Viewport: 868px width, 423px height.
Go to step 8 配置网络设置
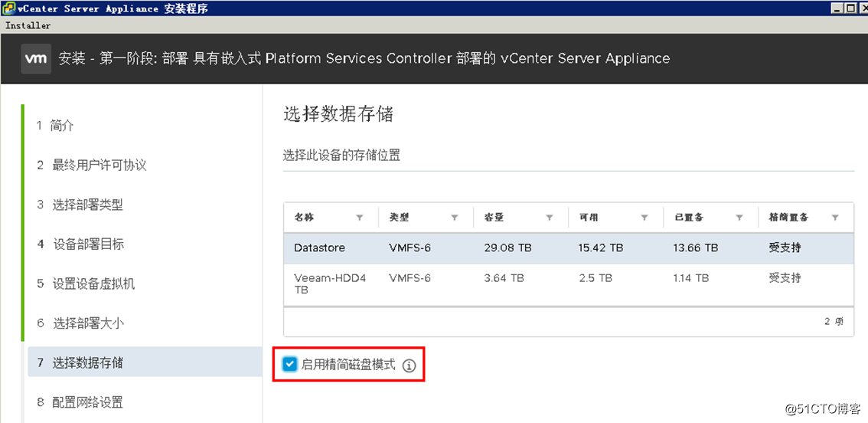click(80, 402)
